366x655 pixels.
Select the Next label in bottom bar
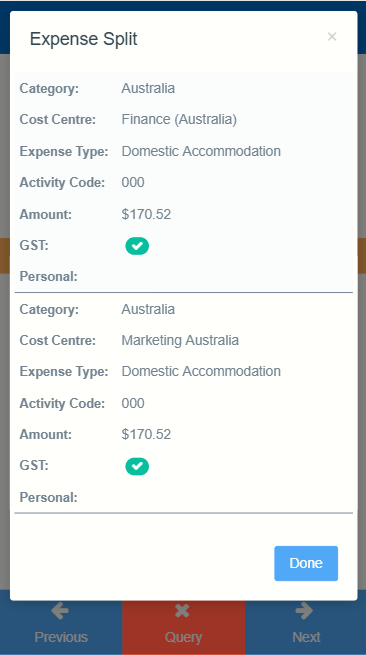click(306, 637)
